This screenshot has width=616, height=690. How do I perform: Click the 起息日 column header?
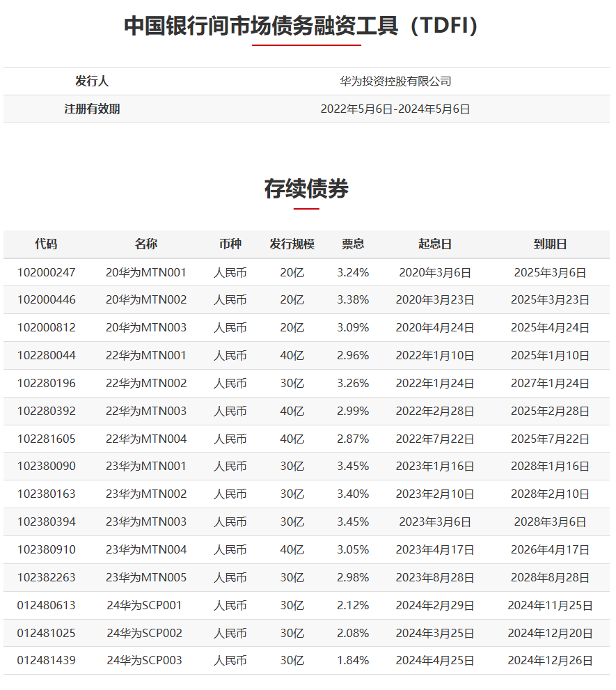click(x=435, y=244)
